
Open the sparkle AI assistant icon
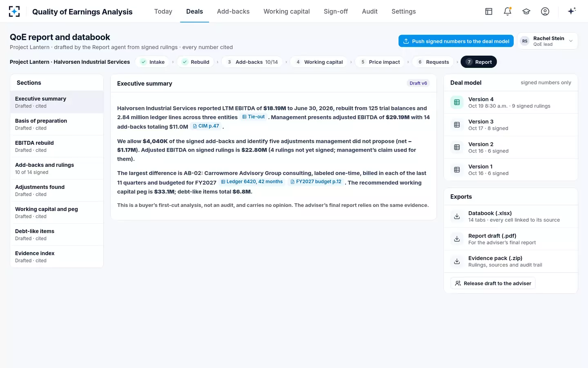click(x=572, y=11)
